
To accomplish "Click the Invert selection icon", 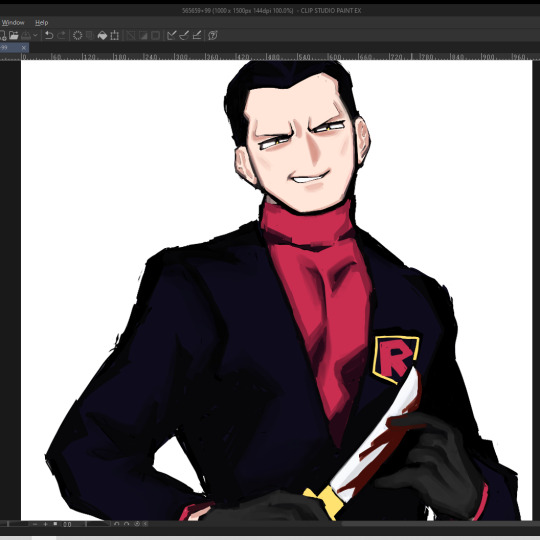I will (x=143, y=35).
